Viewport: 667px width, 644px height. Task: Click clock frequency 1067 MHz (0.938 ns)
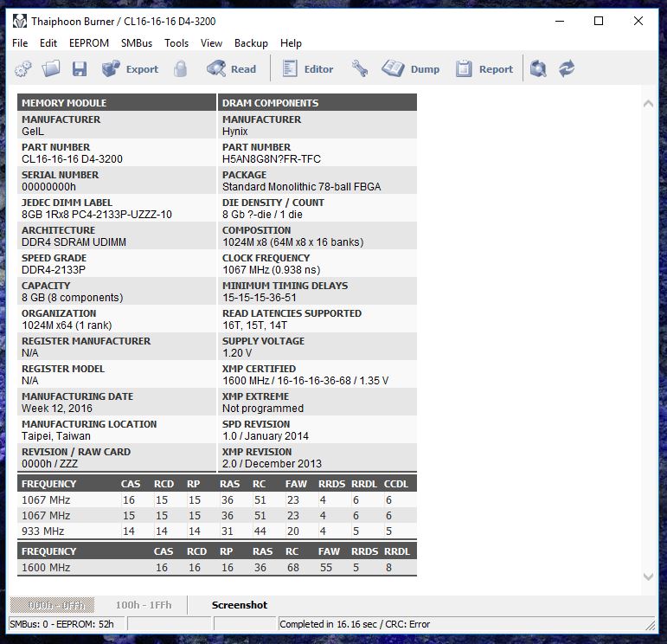click(x=272, y=269)
